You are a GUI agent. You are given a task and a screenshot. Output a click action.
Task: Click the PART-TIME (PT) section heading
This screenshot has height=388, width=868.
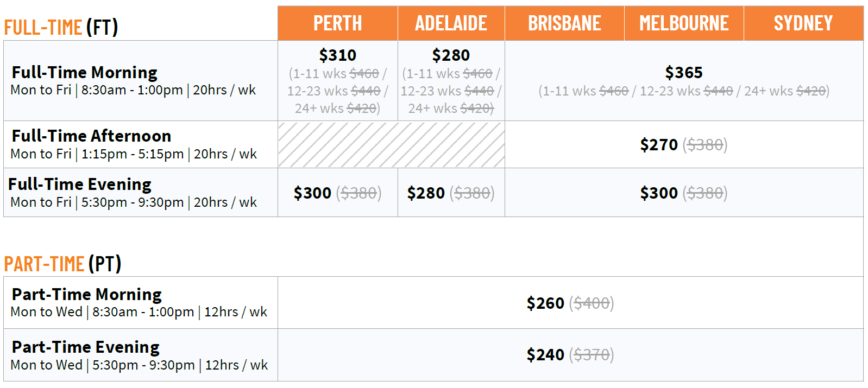pos(62,264)
